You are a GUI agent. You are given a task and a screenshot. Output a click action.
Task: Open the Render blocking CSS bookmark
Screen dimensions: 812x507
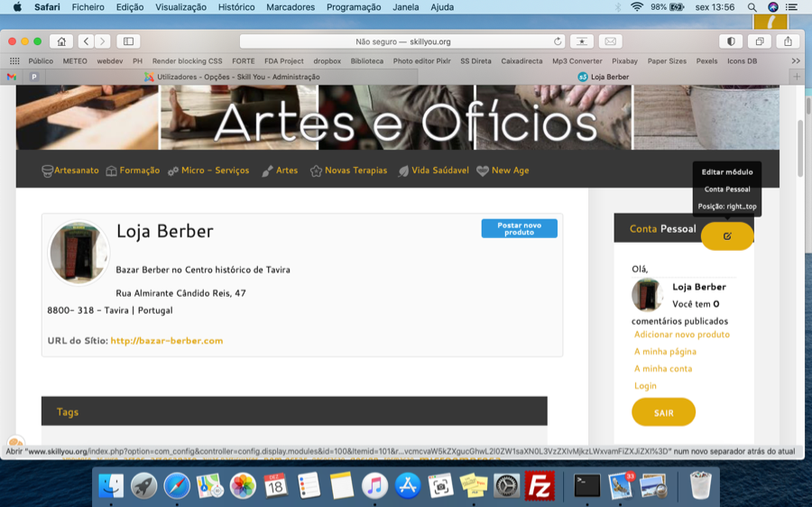point(187,61)
